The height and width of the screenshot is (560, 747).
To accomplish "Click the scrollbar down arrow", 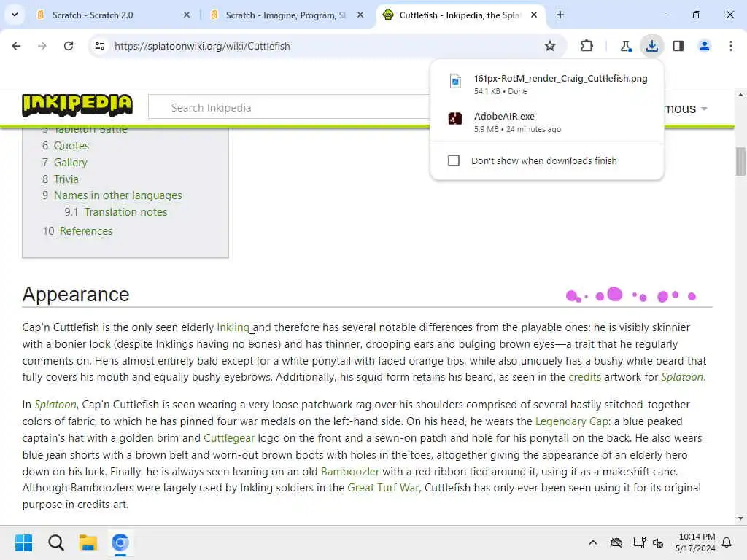I will [740, 518].
